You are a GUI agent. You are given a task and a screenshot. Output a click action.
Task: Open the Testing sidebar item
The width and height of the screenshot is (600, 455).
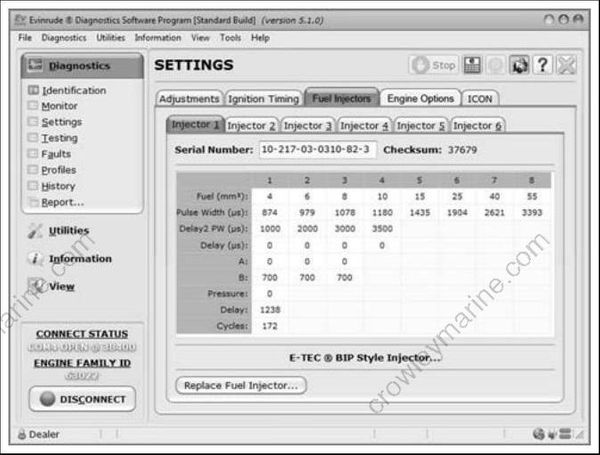[x=59, y=138]
